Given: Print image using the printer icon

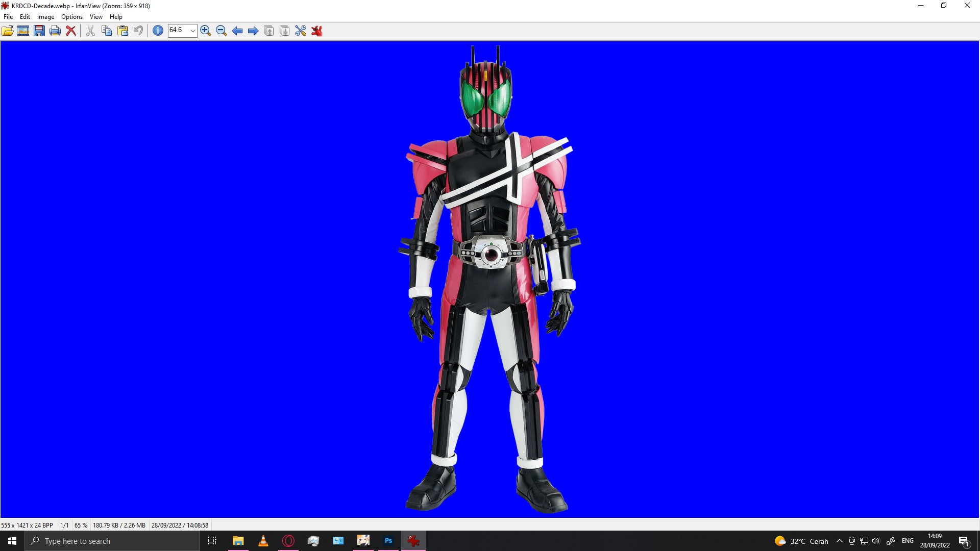Looking at the screenshot, I should [55, 31].
